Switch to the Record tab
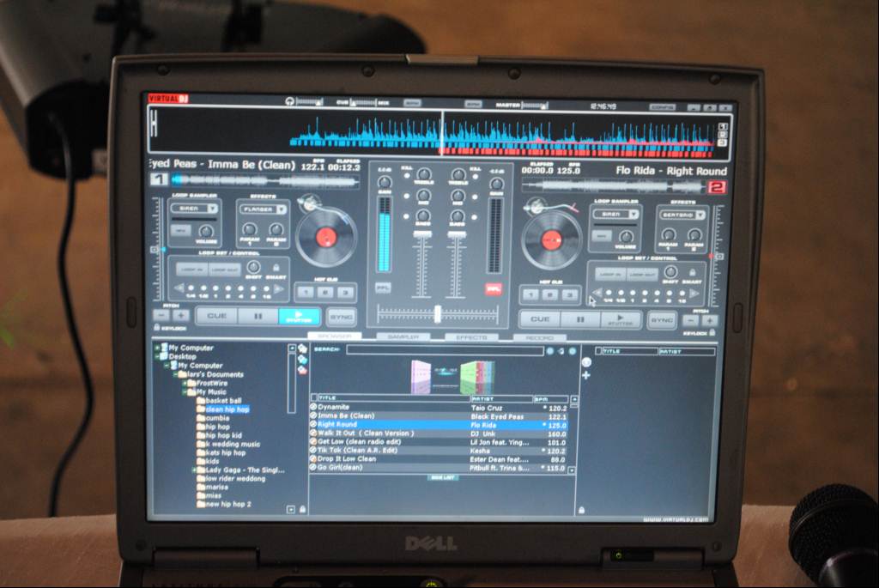879x588 pixels. tap(539, 337)
